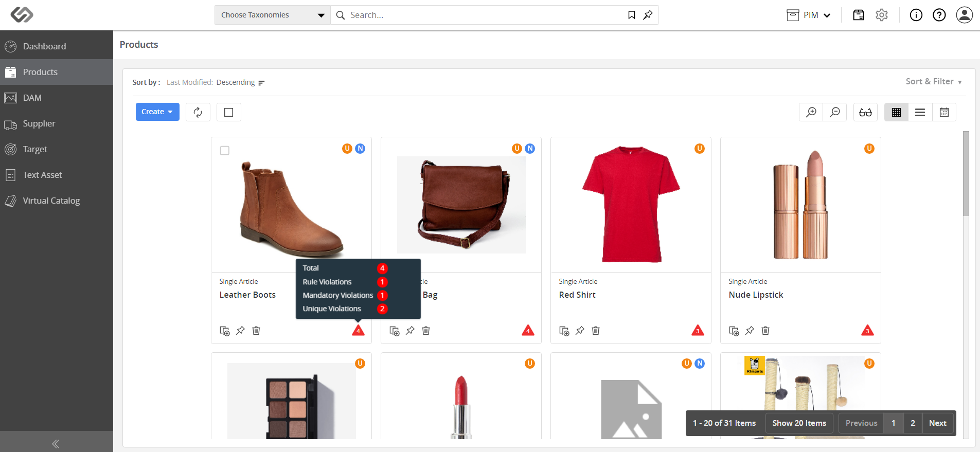The image size is (980, 452).
Task: Open Virtual Catalog in the sidebar
Action: pos(57,201)
